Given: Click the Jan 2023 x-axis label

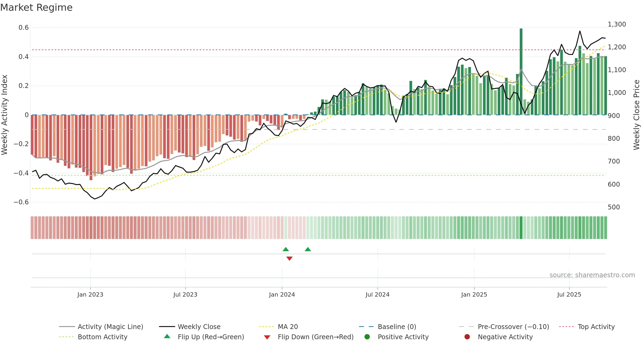Looking at the screenshot, I should click(90, 294).
